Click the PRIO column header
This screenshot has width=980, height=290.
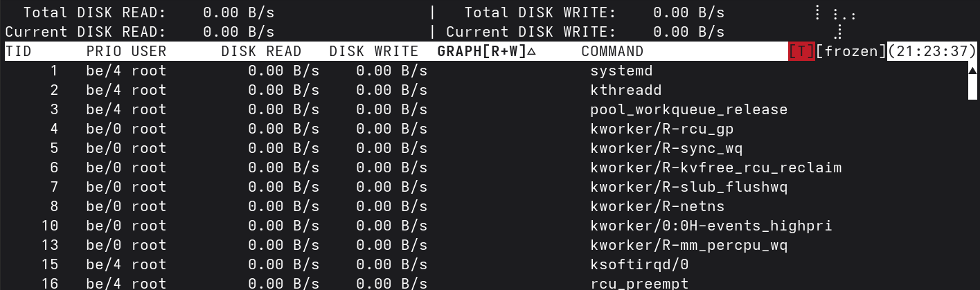(x=104, y=51)
